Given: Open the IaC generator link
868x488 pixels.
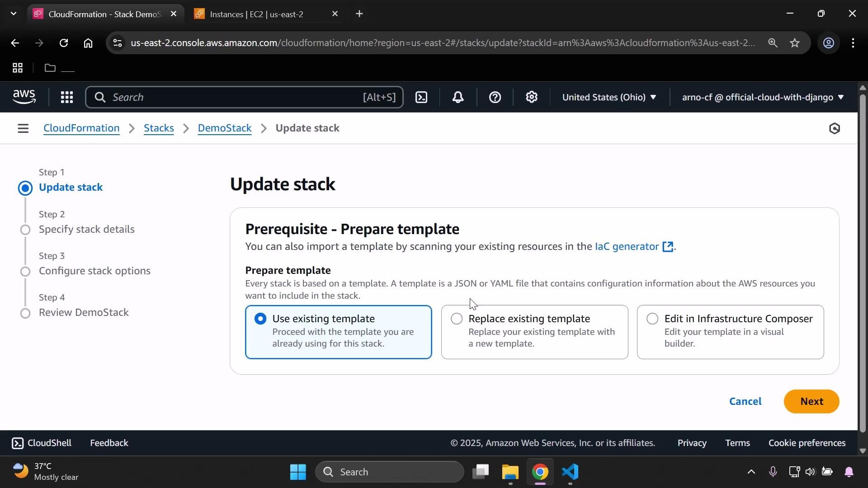Looking at the screenshot, I should 634,247.
